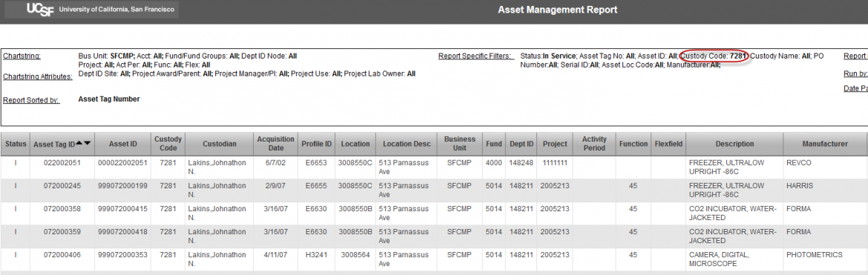The height and width of the screenshot is (275, 868).
Task: Select profile ID E6653
Action: pyautogui.click(x=316, y=162)
